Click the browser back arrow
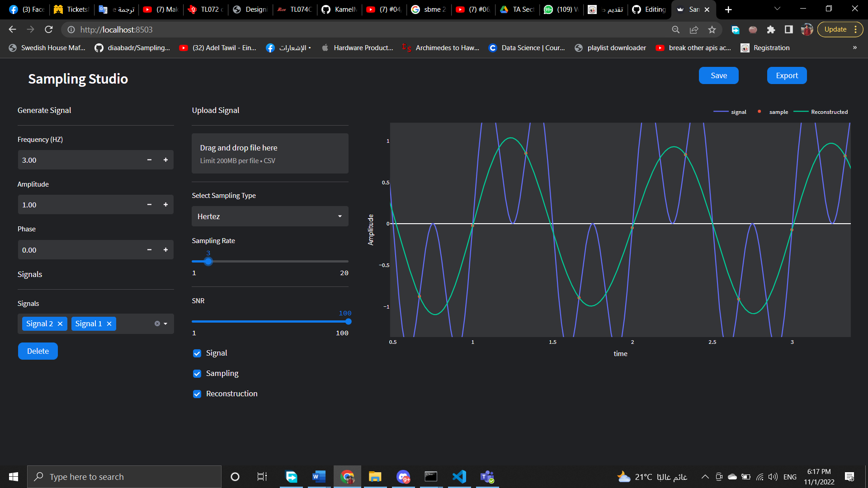Image resolution: width=868 pixels, height=488 pixels. coord(12,29)
